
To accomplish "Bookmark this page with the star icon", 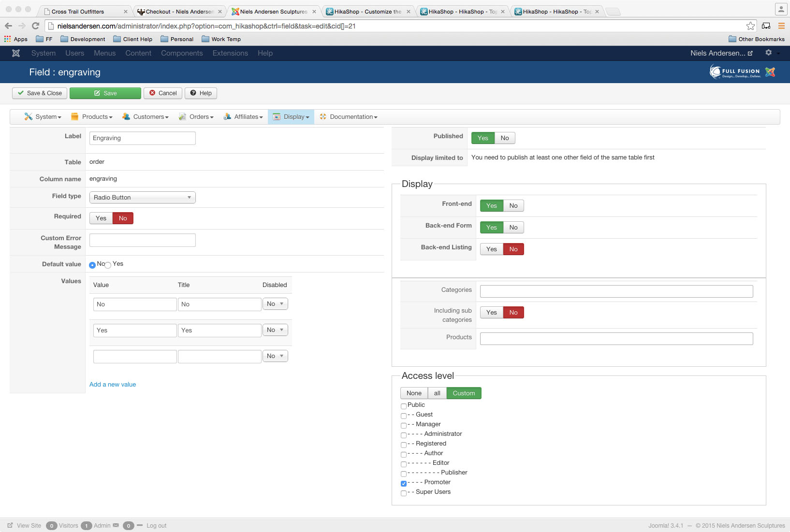I will coord(750,26).
